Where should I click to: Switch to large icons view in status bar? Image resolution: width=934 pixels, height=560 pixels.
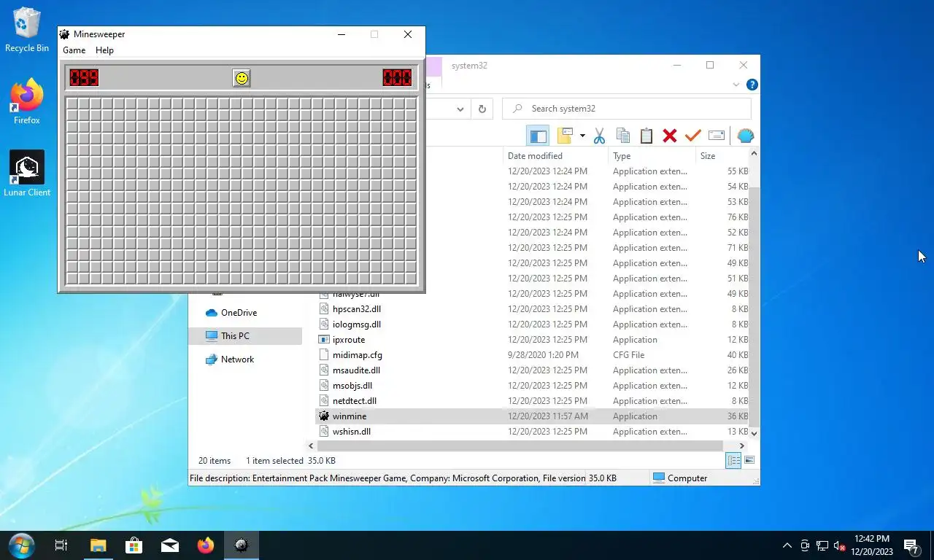[749, 460]
